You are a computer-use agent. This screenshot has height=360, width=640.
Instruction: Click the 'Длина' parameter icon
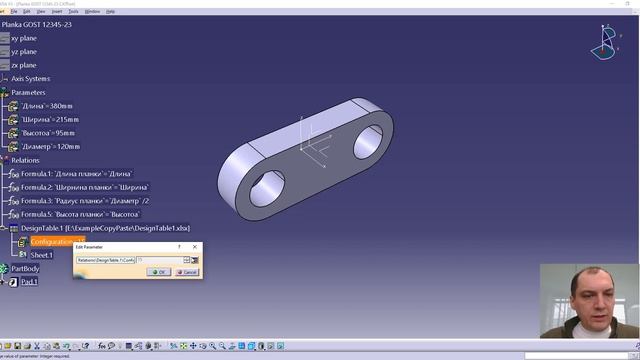(x=13, y=106)
